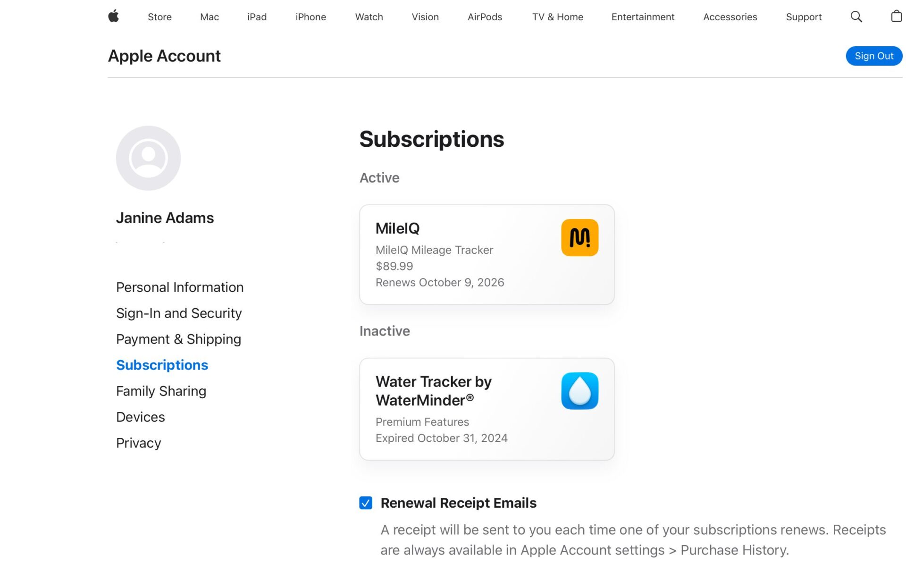Click the MileIQ app icon
Viewport: 906px width, 588px height.
(579, 237)
